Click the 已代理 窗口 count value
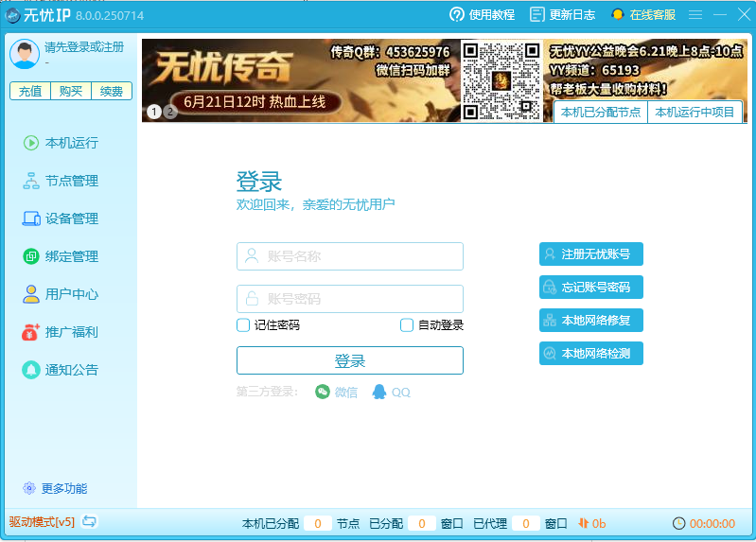This screenshot has height=542, width=756. [x=526, y=524]
